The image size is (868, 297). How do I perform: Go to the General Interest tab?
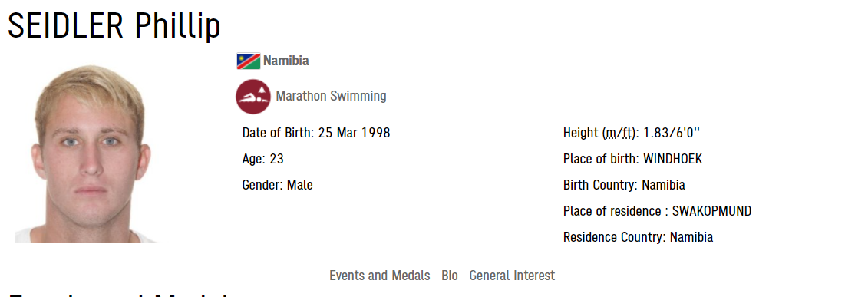tap(512, 276)
